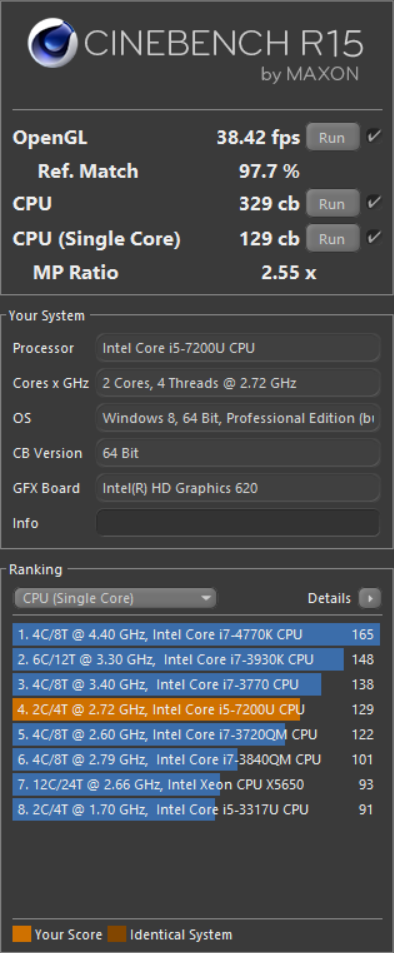Toggle the CPU Single Core checkbox

click(374, 238)
